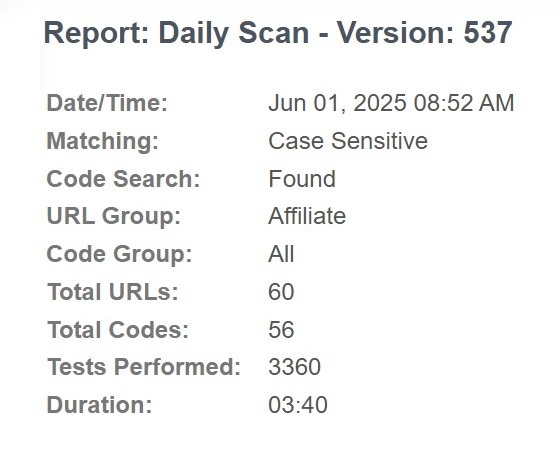The width and height of the screenshot is (560, 452).
Task: Select the Matching label
Action: point(102,141)
